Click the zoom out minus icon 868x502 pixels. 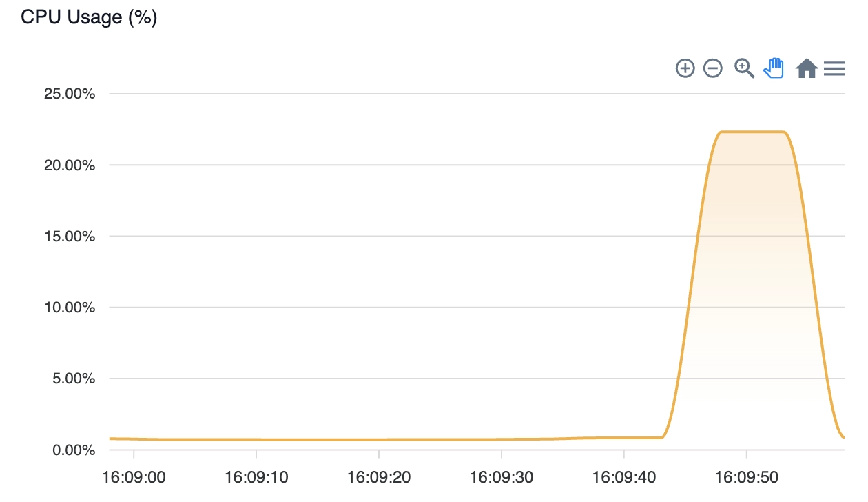[713, 68]
